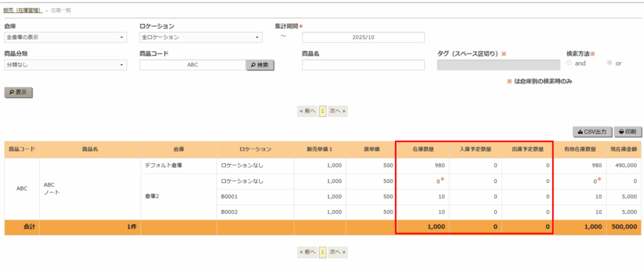Expand the ロケーション dropdown list
Image resolution: width=644 pixels, height=266 pixels.
tap(200, 37)
